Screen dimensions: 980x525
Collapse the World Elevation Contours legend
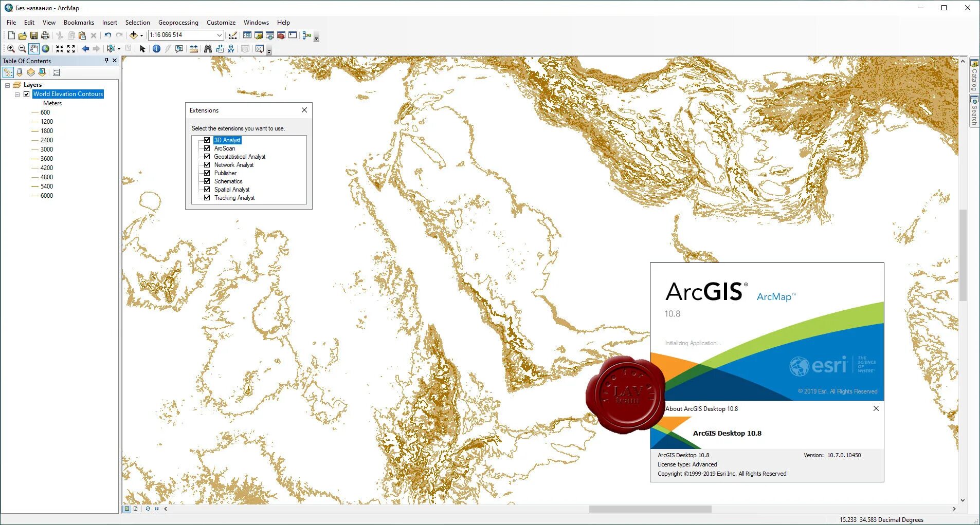click(17, 94)
